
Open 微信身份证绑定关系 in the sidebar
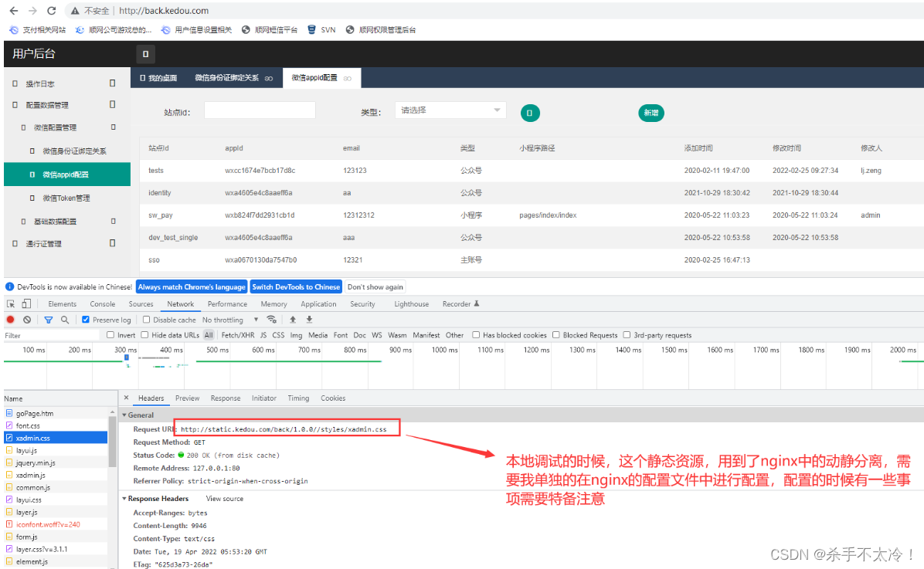click(67, 151)
